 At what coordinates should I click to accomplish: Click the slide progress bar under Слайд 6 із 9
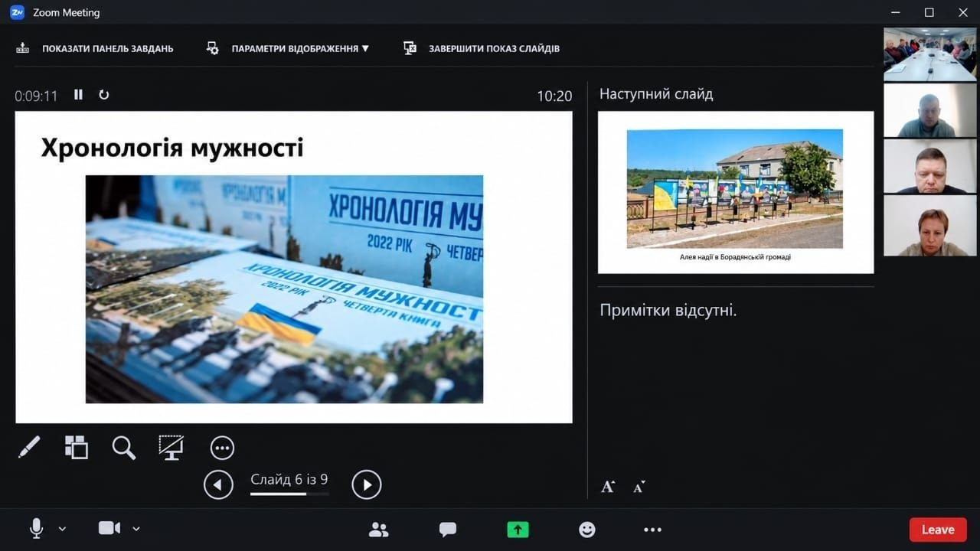click(289, 494)
